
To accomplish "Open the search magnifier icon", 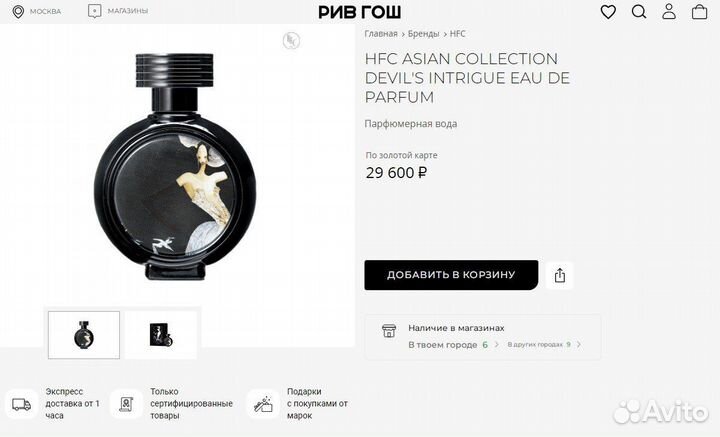I will 639,11.
